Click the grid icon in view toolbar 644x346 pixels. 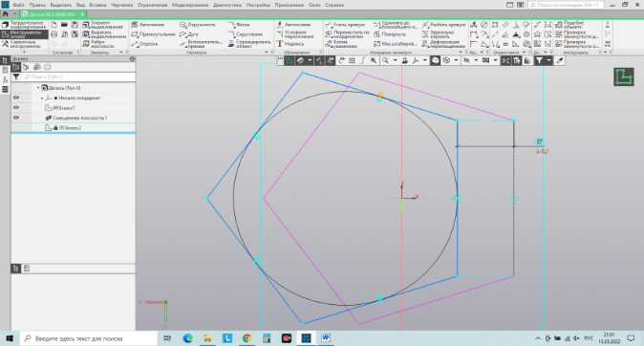[x=352, y=61]
